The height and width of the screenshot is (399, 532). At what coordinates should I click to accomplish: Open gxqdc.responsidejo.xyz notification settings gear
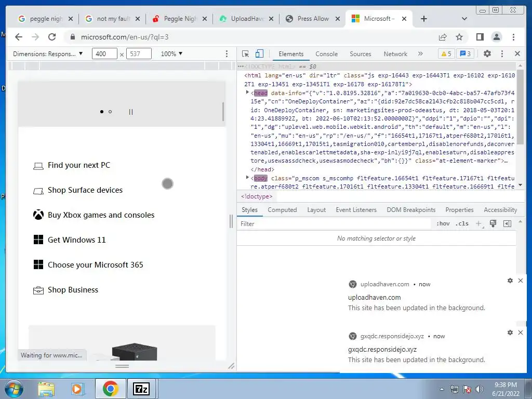(x=510, y=332)
